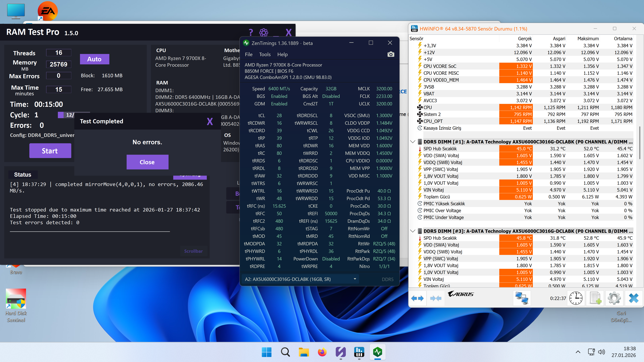The width and height of the screenshot is (644, 362).
Task: Click the "0:22:37" elapsed timer in HWiNFO
Action: pos(558,298)
